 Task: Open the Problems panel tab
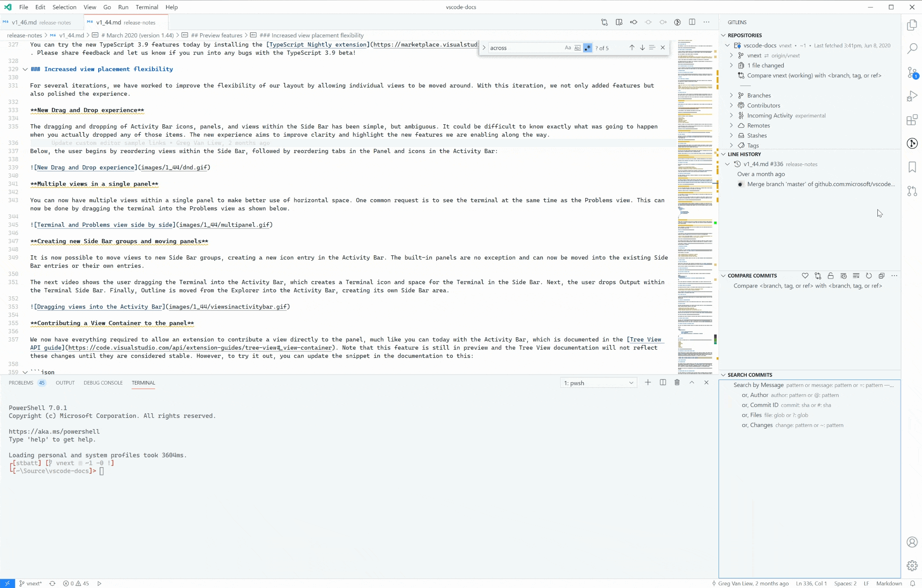21,383
